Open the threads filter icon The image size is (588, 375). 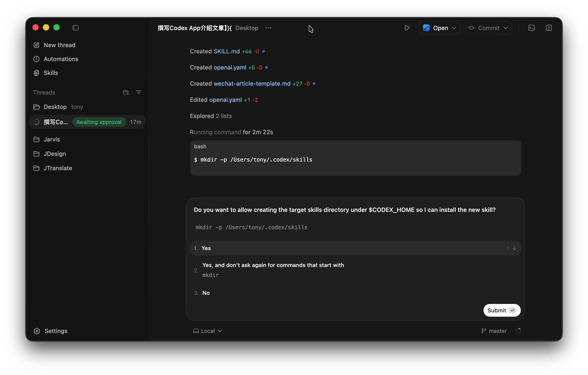(138, 92)
